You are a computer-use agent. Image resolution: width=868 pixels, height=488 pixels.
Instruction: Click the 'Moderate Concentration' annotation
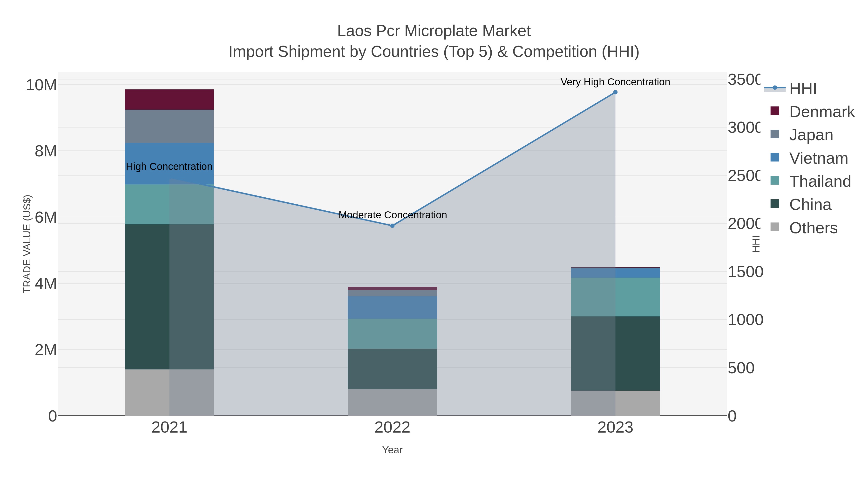(393, 215)
